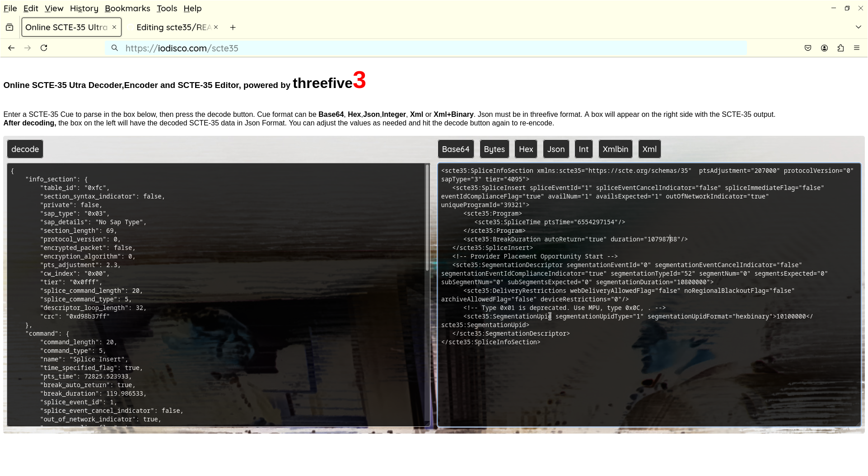Click the decode button
The image size is (868, 476).
click(x=25, y=149)
